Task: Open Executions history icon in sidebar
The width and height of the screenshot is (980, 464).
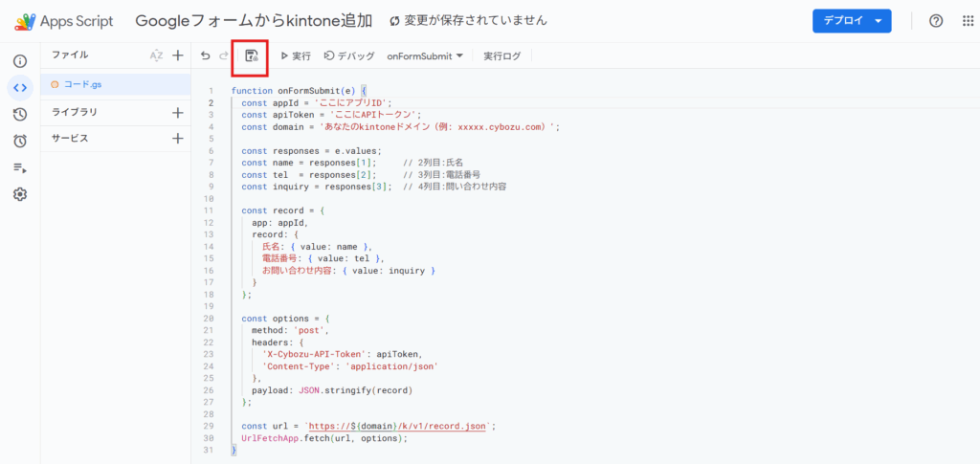Action: (x=20, y=114)
